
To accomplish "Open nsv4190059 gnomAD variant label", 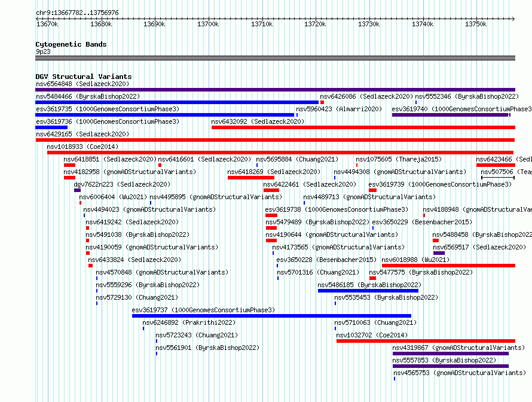I will tap(152, 247).
